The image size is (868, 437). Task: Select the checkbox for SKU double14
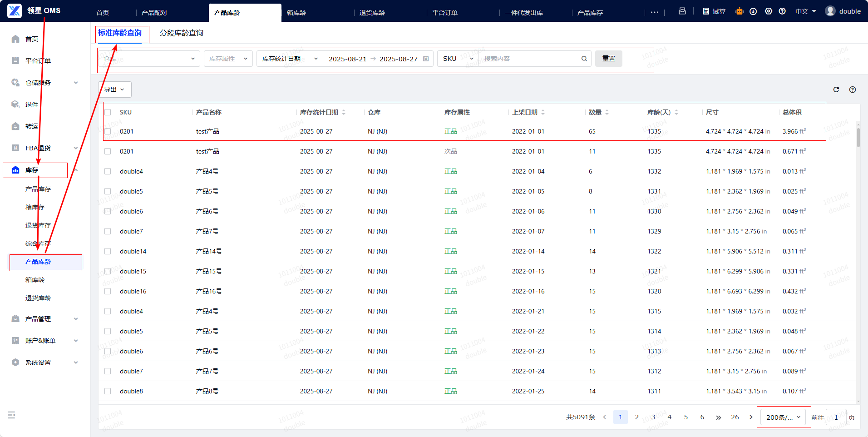[108, 251]
